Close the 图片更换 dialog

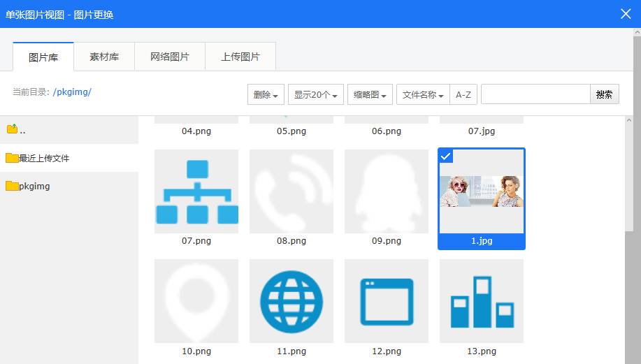(x=626, y=14)
